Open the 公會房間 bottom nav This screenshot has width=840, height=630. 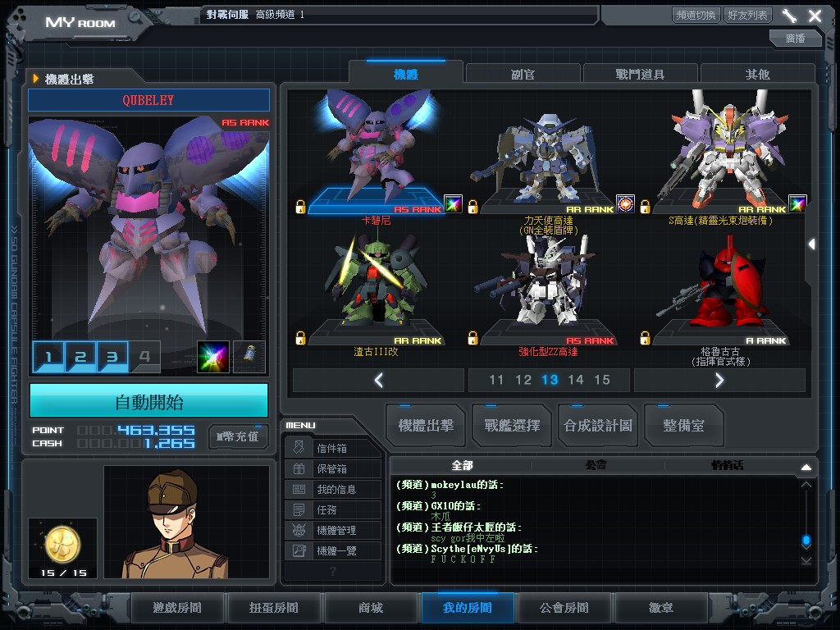[x=564, y=608]
